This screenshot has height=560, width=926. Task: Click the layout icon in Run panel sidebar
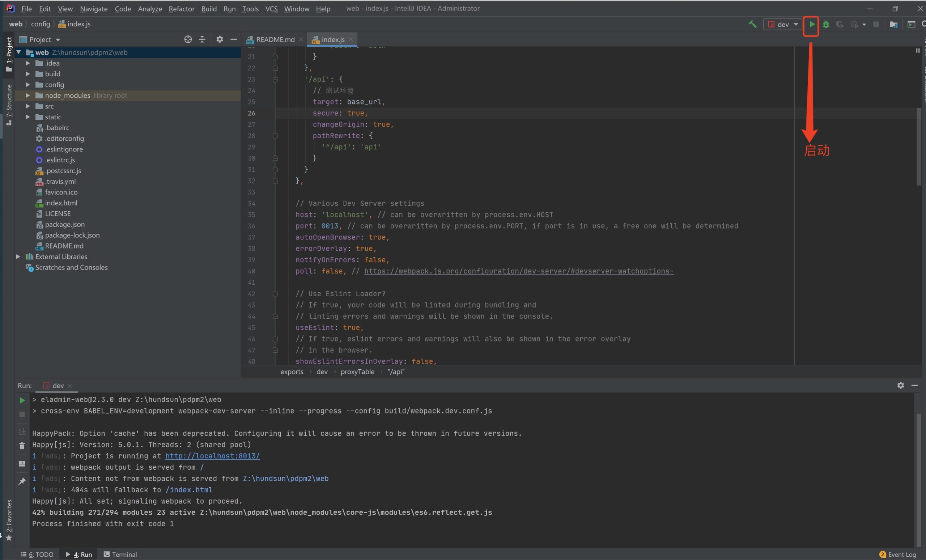(x=22, y=464)
